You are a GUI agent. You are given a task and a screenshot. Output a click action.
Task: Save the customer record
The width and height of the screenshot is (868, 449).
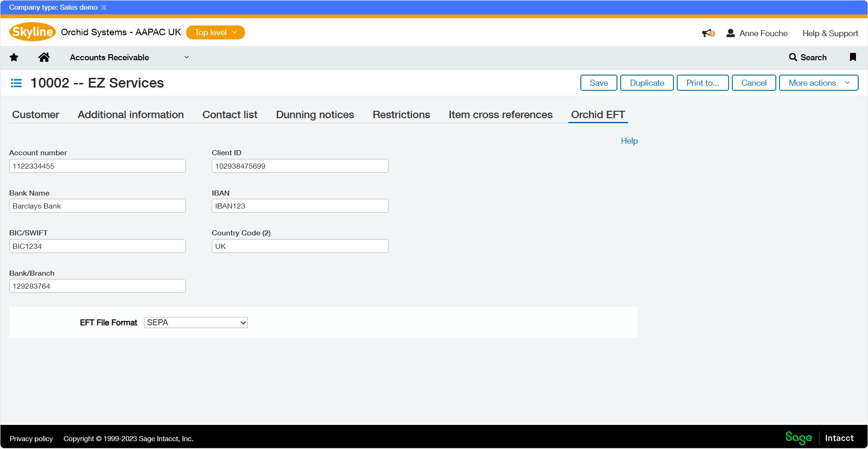click(598, 83)
